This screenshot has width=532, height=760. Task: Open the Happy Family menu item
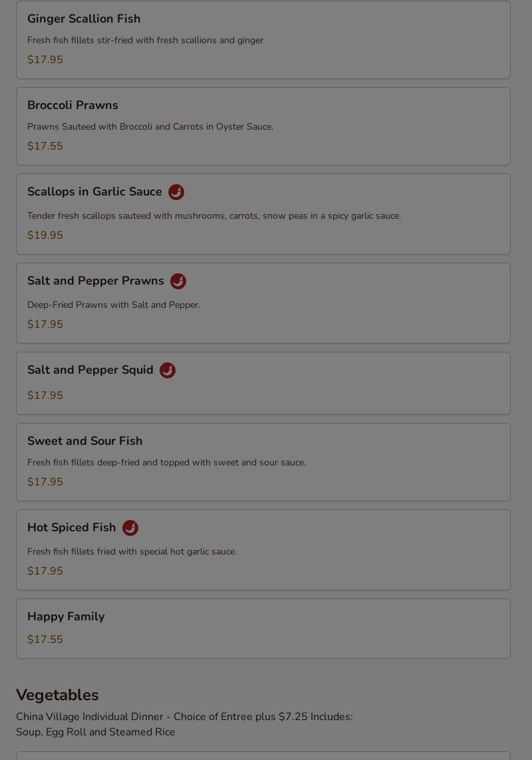pos(263,628)
